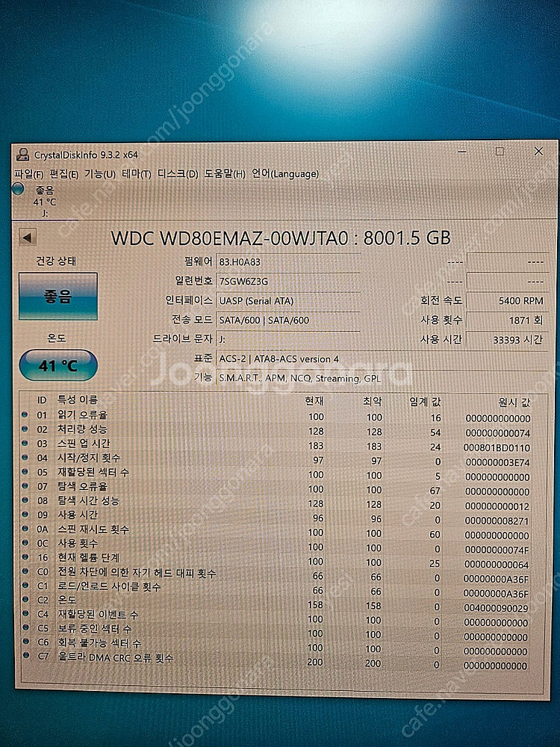Click the interface field UASP (Serial ATA)
Image resolution: width=560 pixels, height=747 pixels.
(288, 300)
